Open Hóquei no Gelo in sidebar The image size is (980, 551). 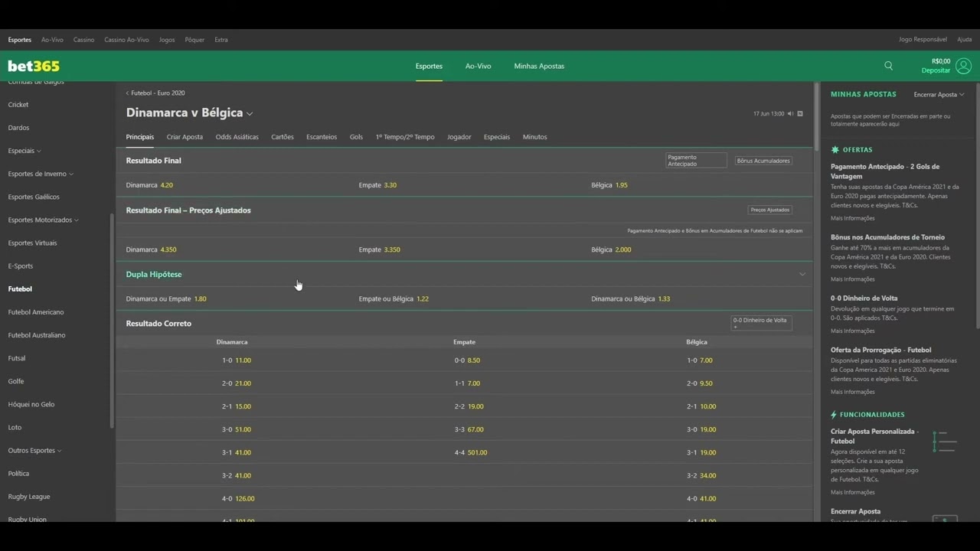pyautogui.click(x=31, y=404)
